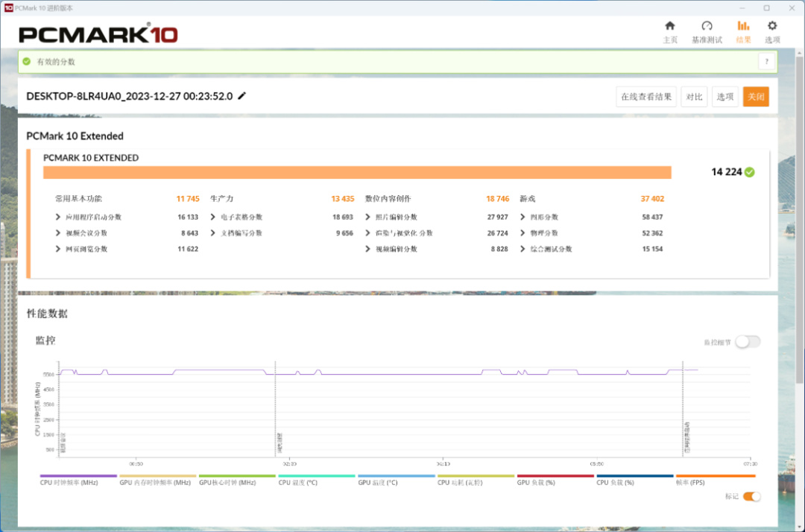Click the green checkmark beside 14 224
805x532 pixels.
click(750, 172)
